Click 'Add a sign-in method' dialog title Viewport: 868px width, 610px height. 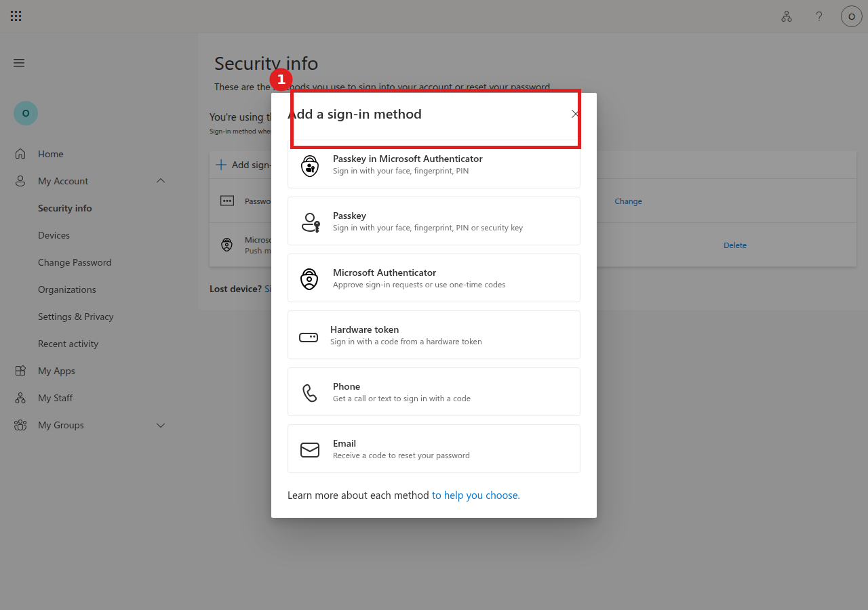(x=355, y=114)
